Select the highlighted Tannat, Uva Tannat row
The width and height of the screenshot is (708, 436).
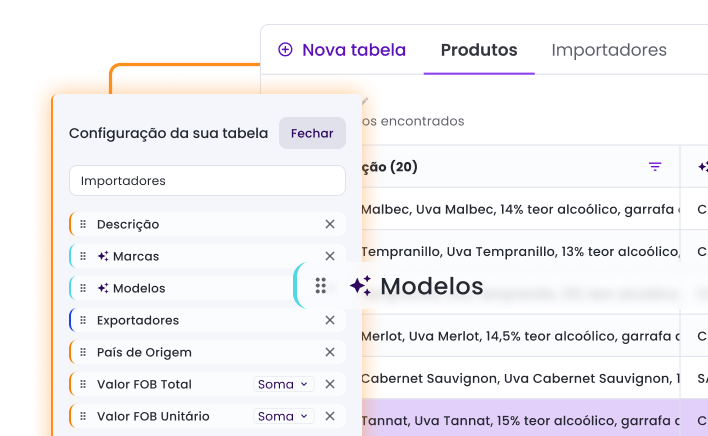click(521, 420)
